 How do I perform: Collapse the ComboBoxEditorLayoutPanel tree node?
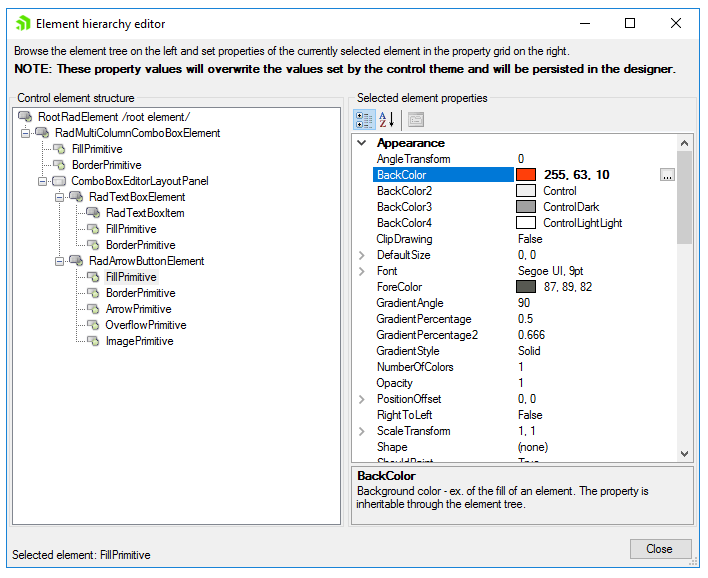(x=42, y=182)
